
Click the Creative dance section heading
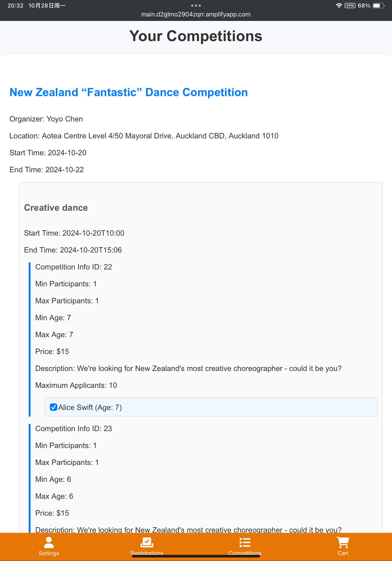tap(56, 208)
